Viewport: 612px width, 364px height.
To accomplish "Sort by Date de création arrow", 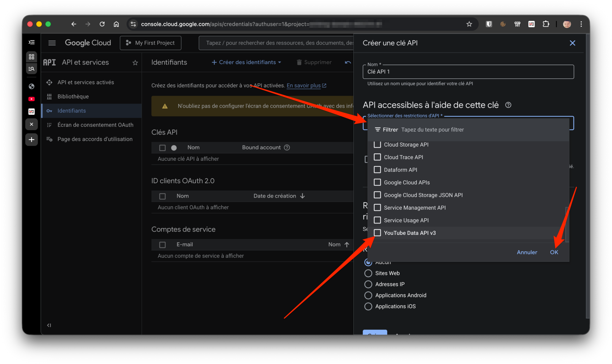I will (302, 196).
